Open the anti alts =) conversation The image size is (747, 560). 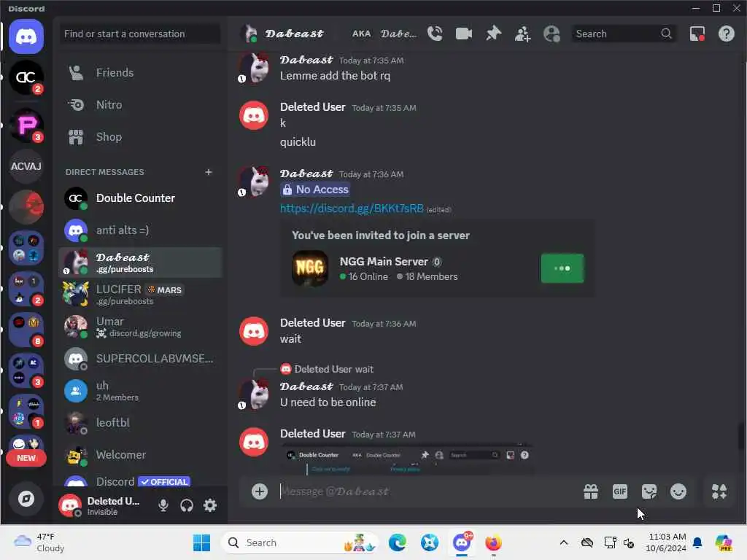pos(140,230)
